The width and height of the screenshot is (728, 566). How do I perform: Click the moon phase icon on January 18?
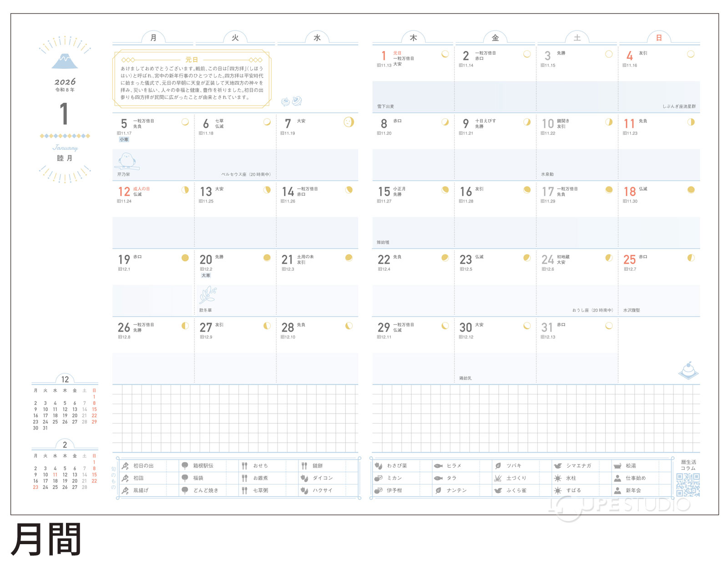point(691,190)
